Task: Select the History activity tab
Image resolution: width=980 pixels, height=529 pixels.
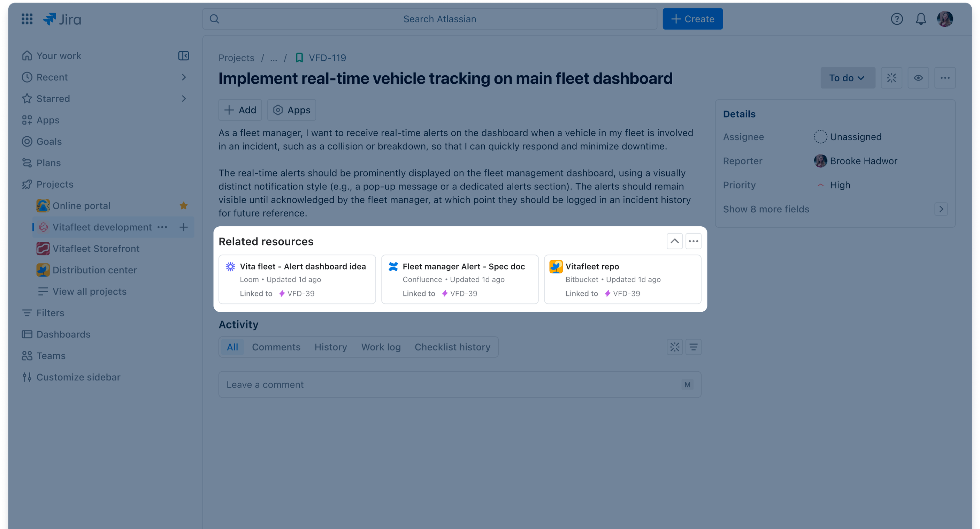Action: (x=331, y=347)
